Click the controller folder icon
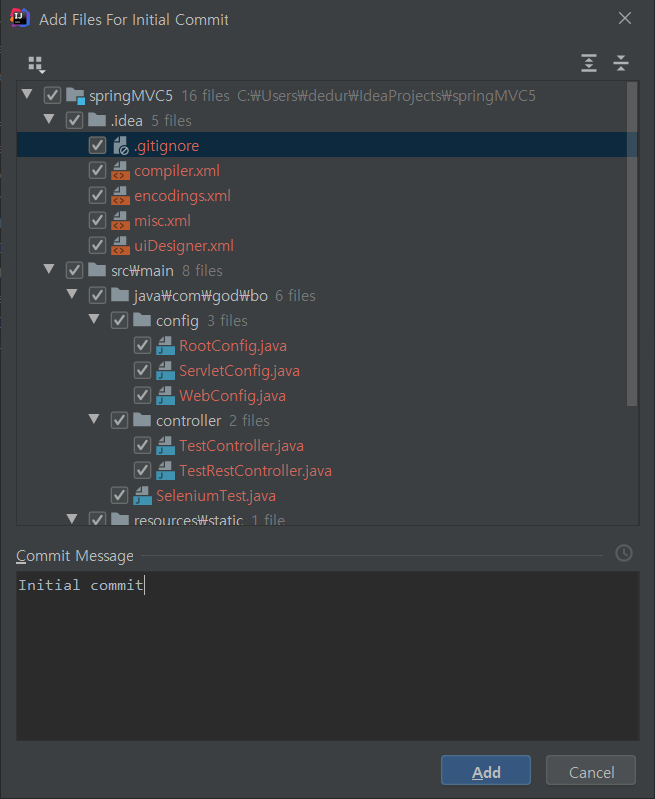The width and height of the screenshot is (655, 799). 142,419
